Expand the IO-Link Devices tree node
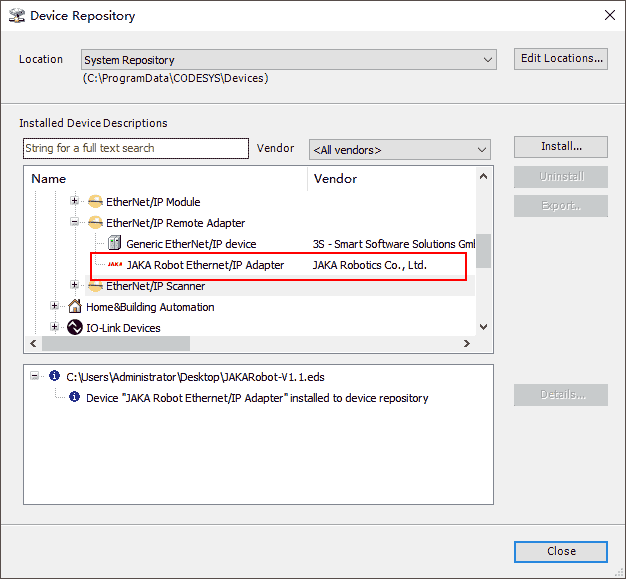Image resolution: width=626 pixels, height=579 pixels. point(55,327)
